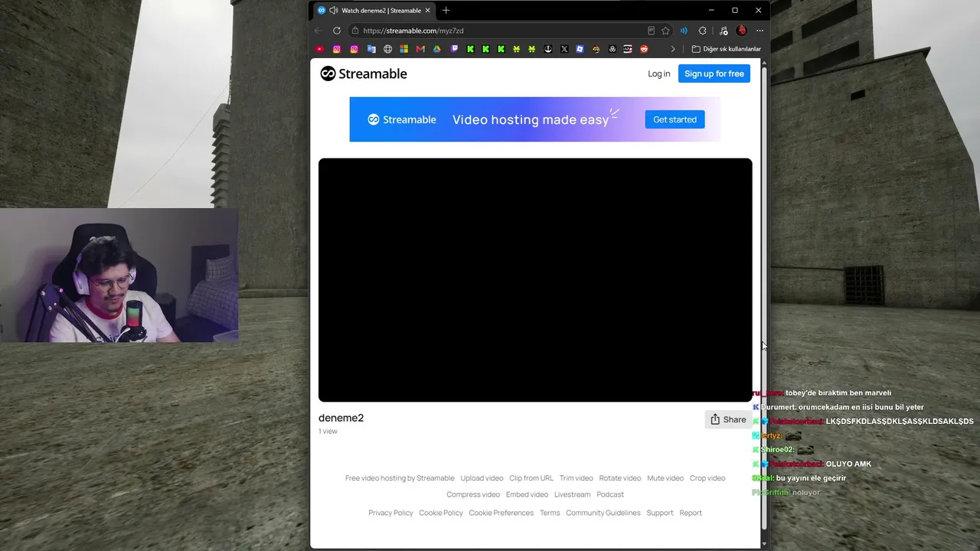Click the Streamable logo in the header
Screen dimensions: 980x551
coord(364,73)
